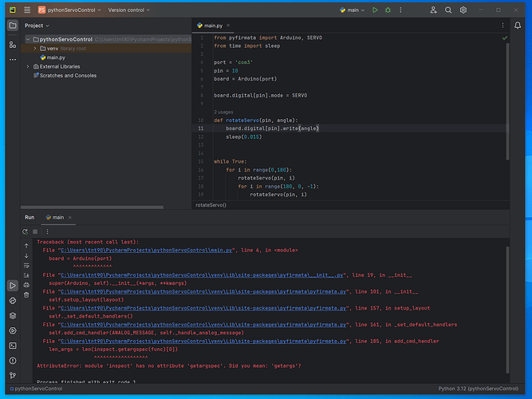Screen dimensions: 532x399
Task: Open pythonServoControl project dropdown
Action: (x=69, y=10)
